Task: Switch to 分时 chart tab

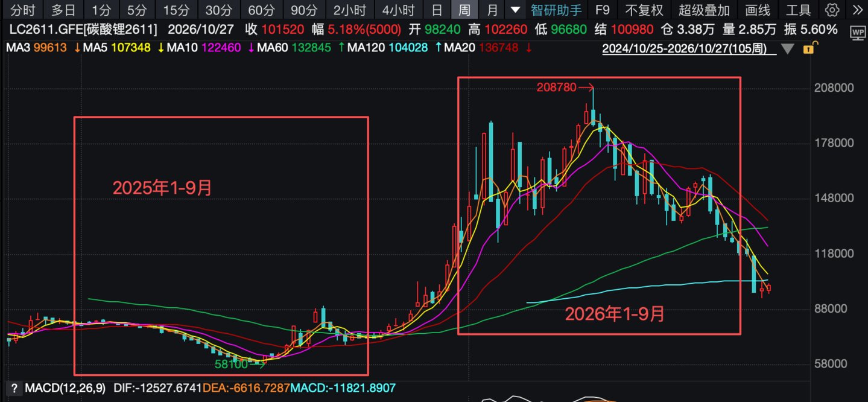Action: pyautogui.click(x=23, y=10)
